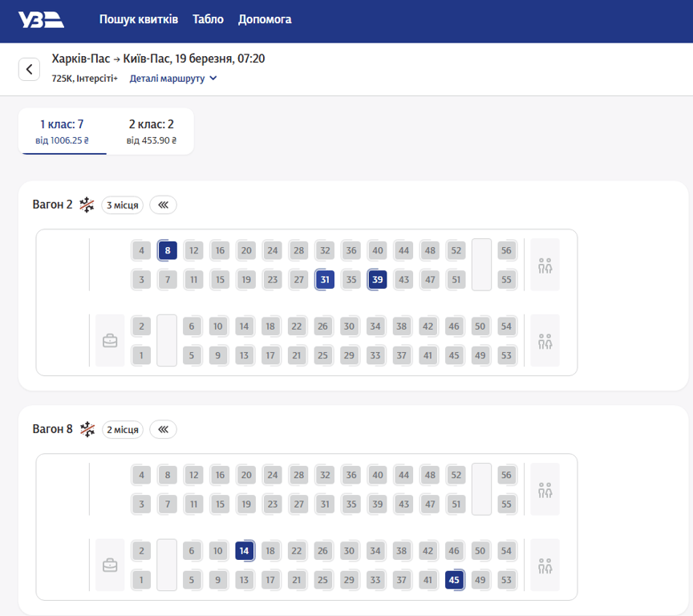The image size is (693, 616).
Task: Click the direction arrows button for Вагон 8
Action: pyautogui.click(x=163, y=429)
